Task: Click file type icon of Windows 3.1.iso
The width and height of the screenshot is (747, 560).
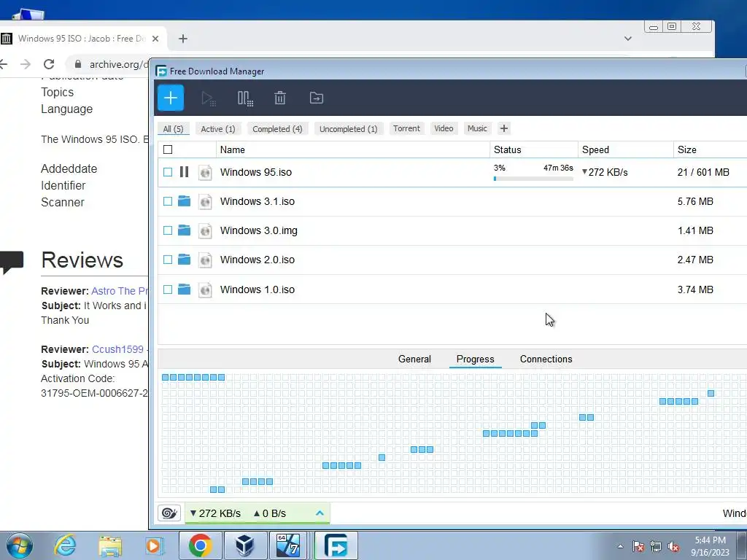Action: click(205, 201)
